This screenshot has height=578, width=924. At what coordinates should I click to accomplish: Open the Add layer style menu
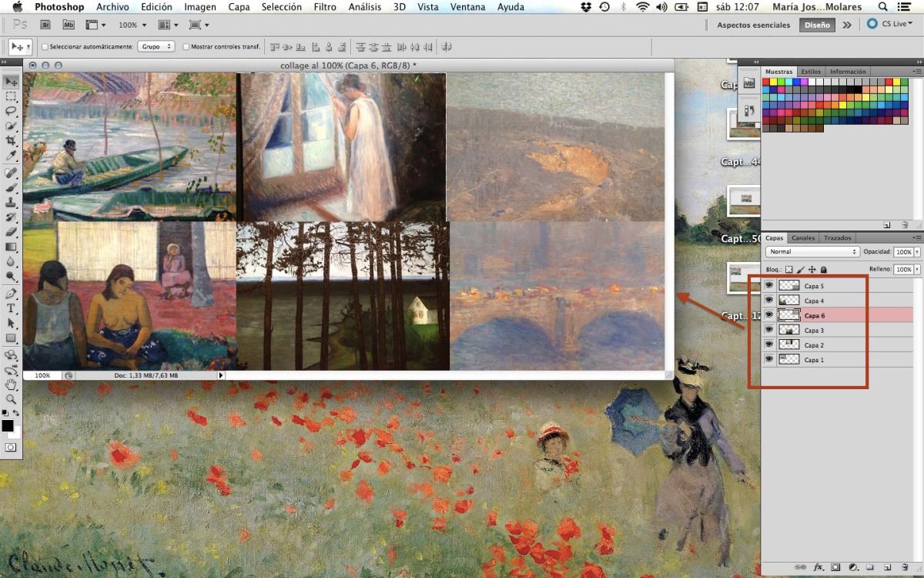(818, 566)
